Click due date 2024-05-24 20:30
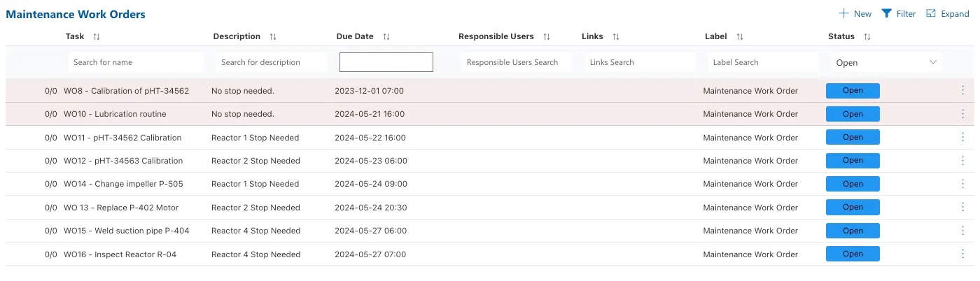980x281 pixels. (370, 208)
